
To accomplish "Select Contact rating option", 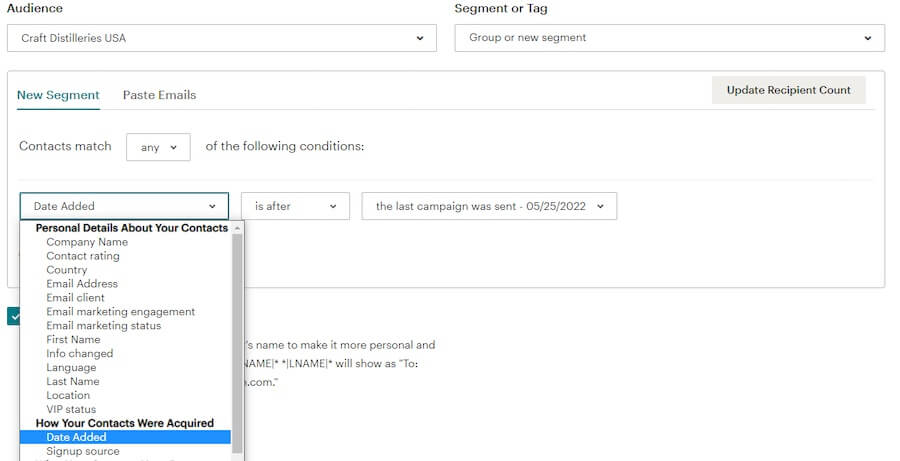I will click(x=83, y=255).
